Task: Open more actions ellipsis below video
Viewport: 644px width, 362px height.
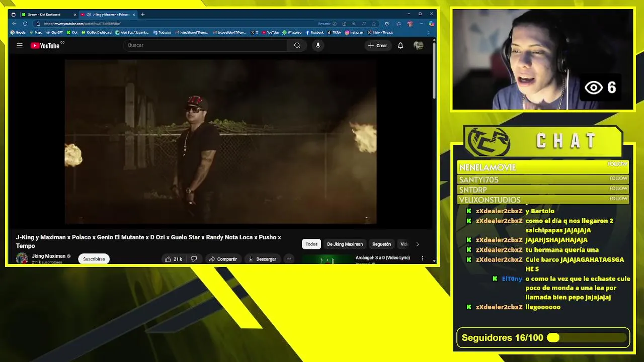Action: 289,259
